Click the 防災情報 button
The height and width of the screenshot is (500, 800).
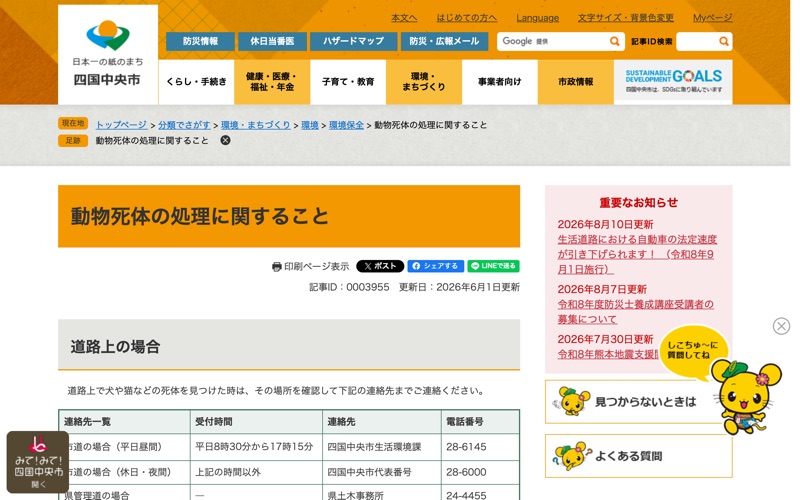pos(201,41)
